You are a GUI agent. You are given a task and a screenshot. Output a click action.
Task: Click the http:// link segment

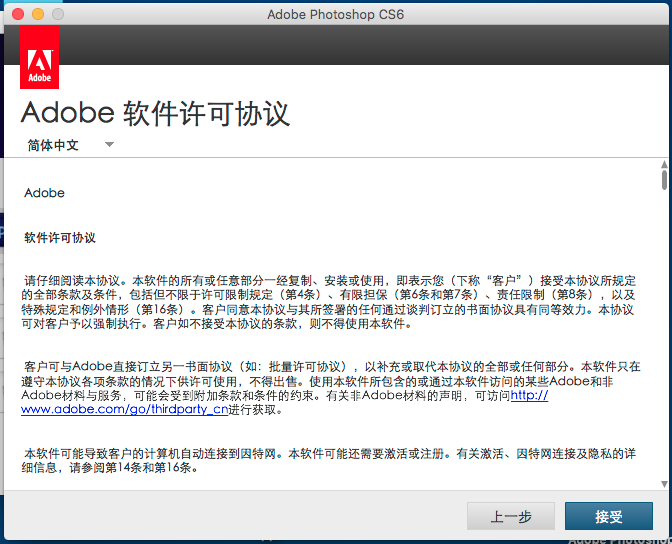[x=529, y=395]
